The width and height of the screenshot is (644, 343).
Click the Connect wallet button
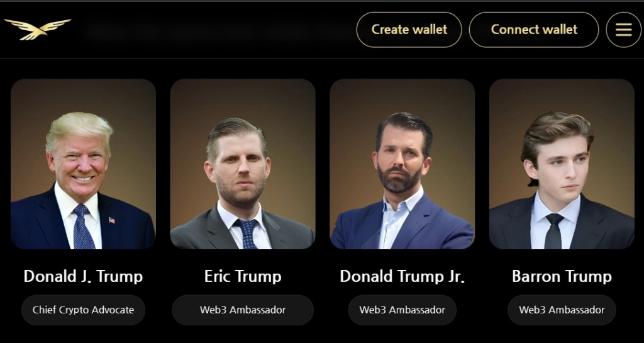(x=534, y=30)
